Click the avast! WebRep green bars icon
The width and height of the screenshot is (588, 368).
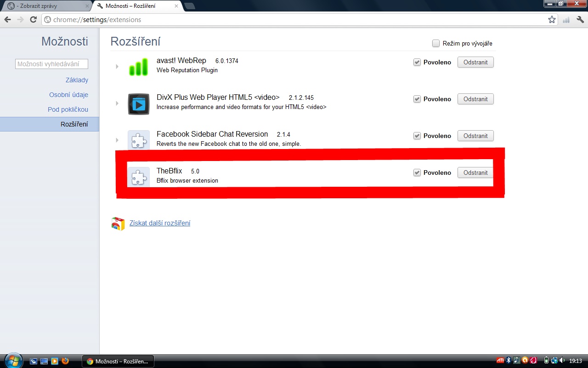coord(138,67)
